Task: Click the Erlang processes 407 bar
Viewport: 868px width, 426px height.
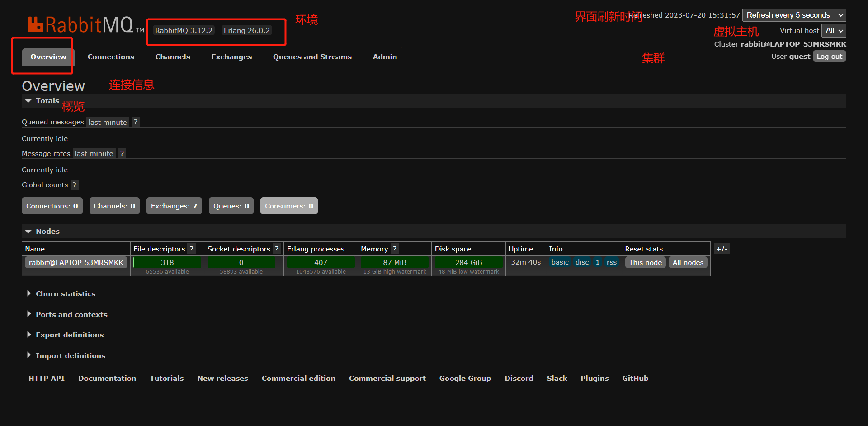Action: pos(321,262)
